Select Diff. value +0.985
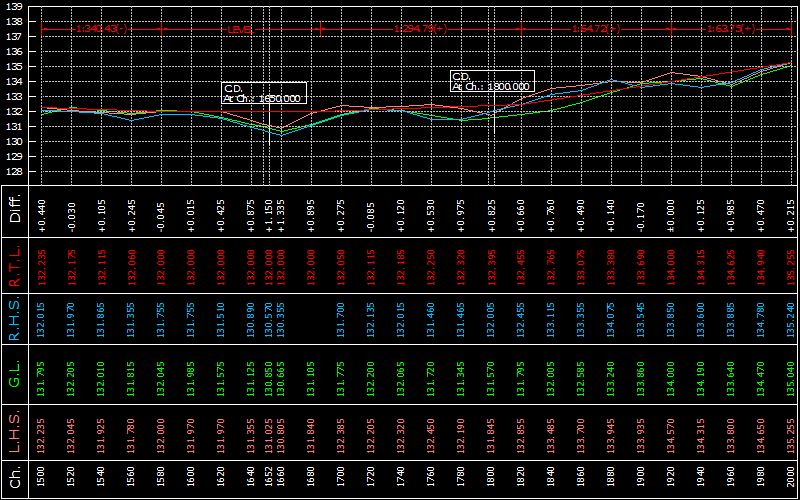The height and width of the screenshot is (500, 800). (x=731, y=217)
